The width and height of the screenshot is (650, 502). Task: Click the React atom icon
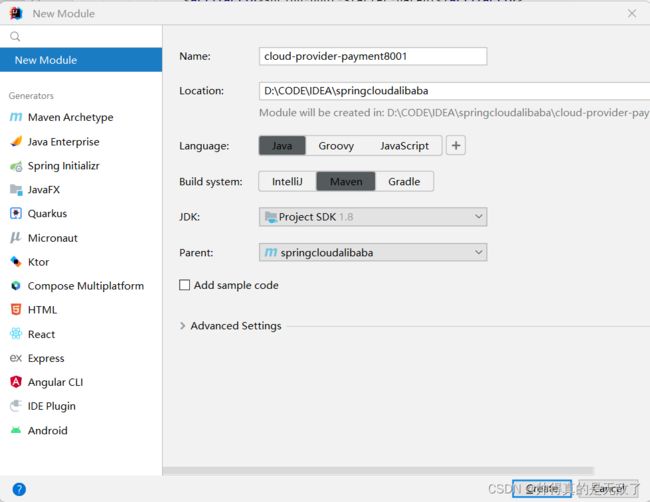16,334
